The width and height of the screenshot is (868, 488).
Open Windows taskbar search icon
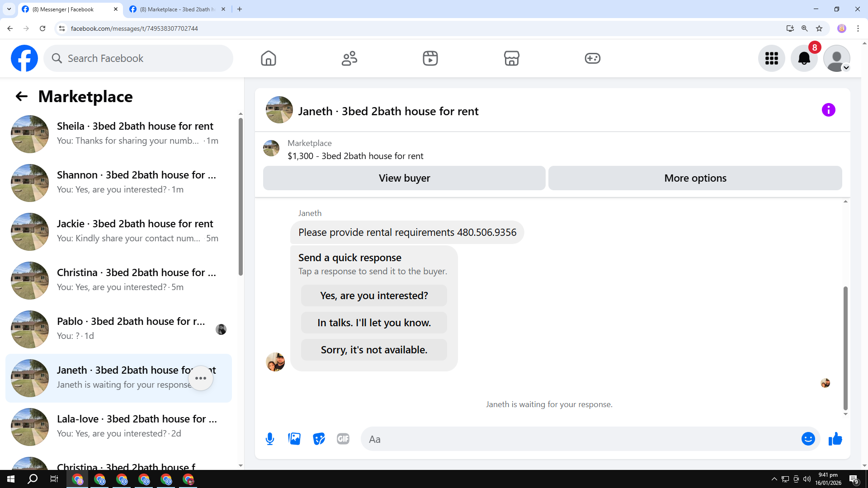click(x=33, y=479)
